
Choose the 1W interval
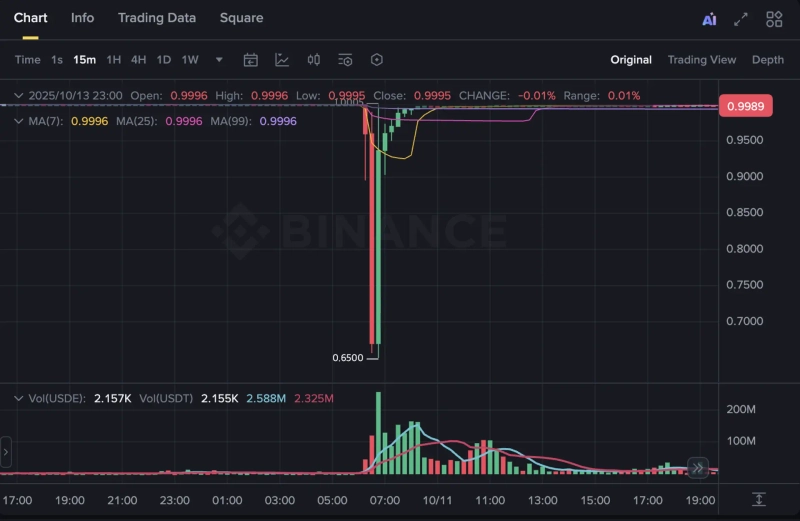coord(190,60)
